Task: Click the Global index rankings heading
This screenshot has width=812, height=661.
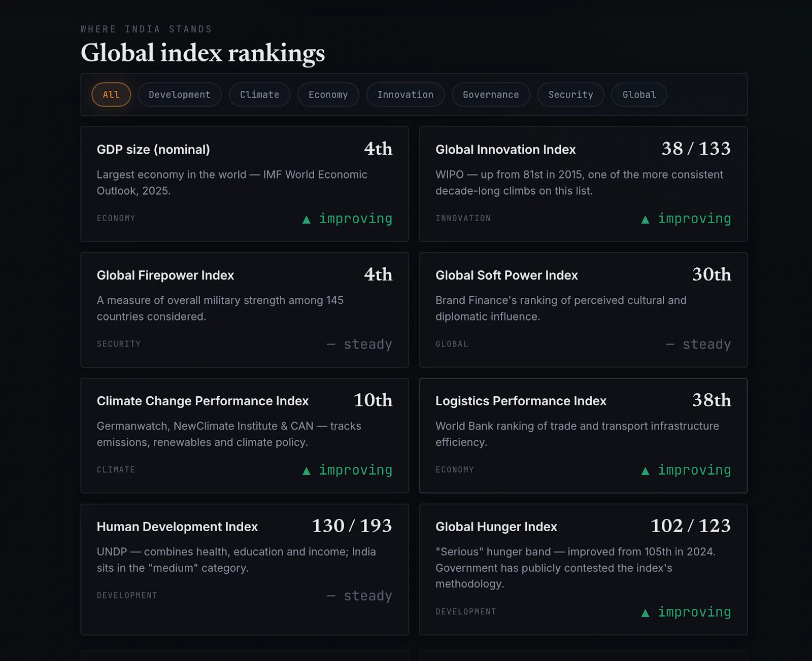Action: point(202,53)
